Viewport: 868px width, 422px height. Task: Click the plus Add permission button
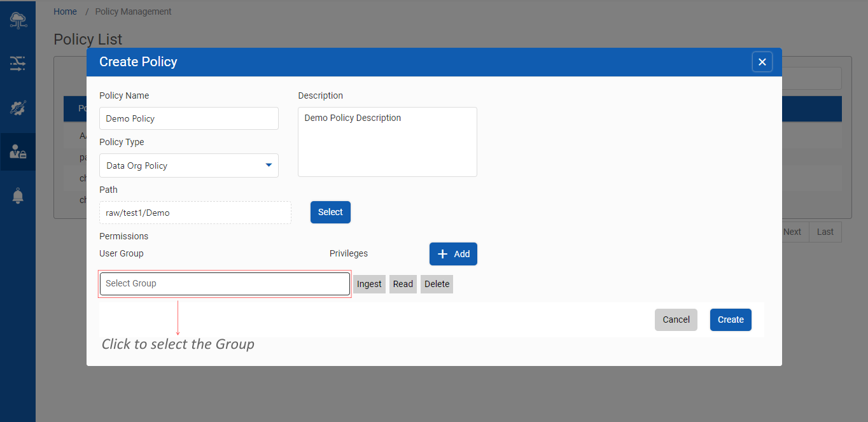pyautogui.click(x=453, y=254)
